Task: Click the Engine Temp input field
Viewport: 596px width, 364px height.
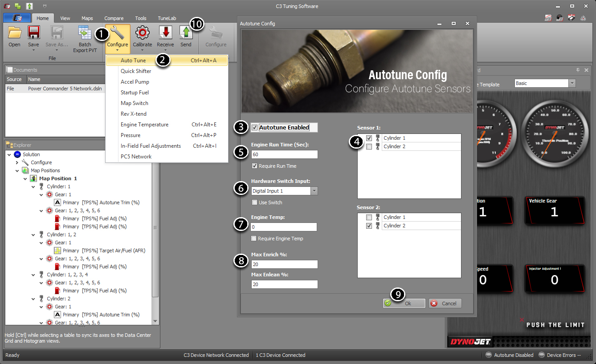Action: point(284,227)
